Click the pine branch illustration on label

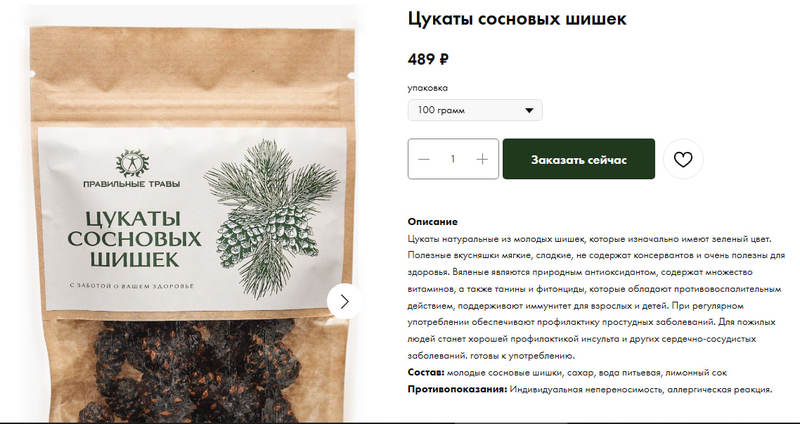272,218
